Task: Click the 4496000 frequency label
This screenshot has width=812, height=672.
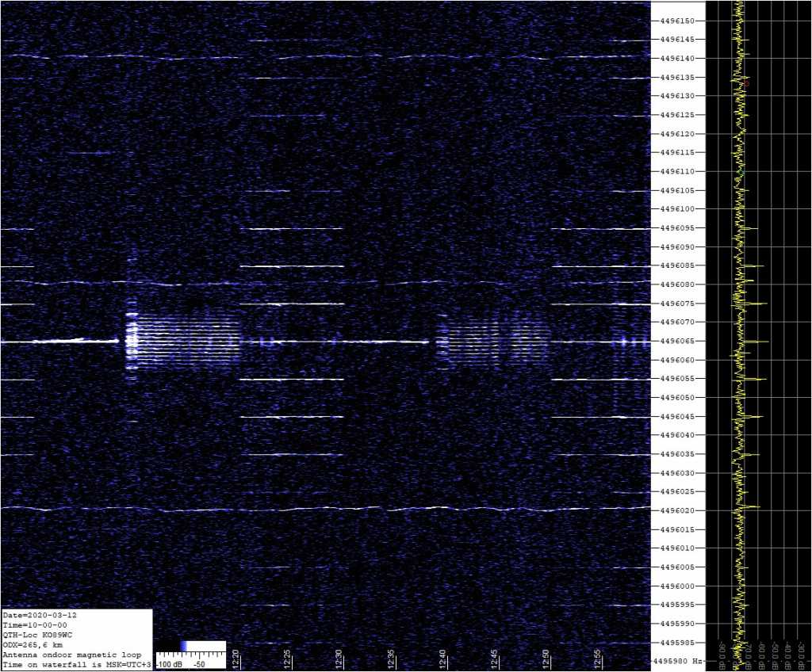Action: pos(677,586)
